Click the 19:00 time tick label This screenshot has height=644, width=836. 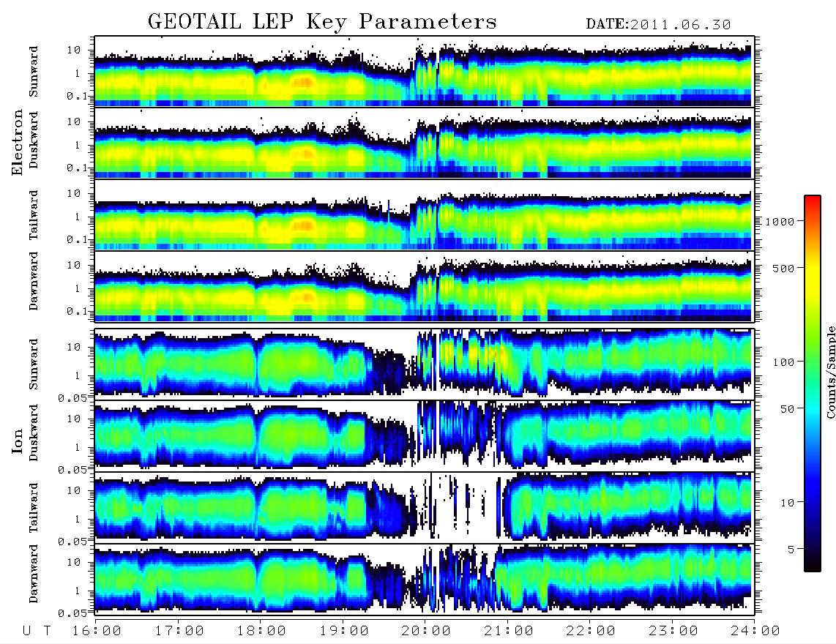click(x=344, y=631)
